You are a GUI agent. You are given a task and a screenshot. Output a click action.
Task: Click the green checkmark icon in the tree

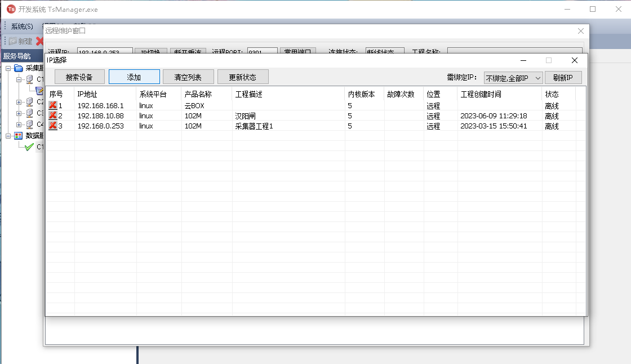29,147
